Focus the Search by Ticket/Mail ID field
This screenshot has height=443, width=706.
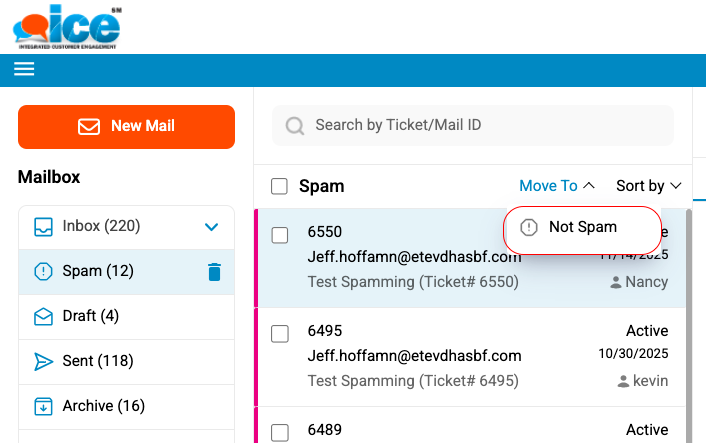click(x=480, y=126)
